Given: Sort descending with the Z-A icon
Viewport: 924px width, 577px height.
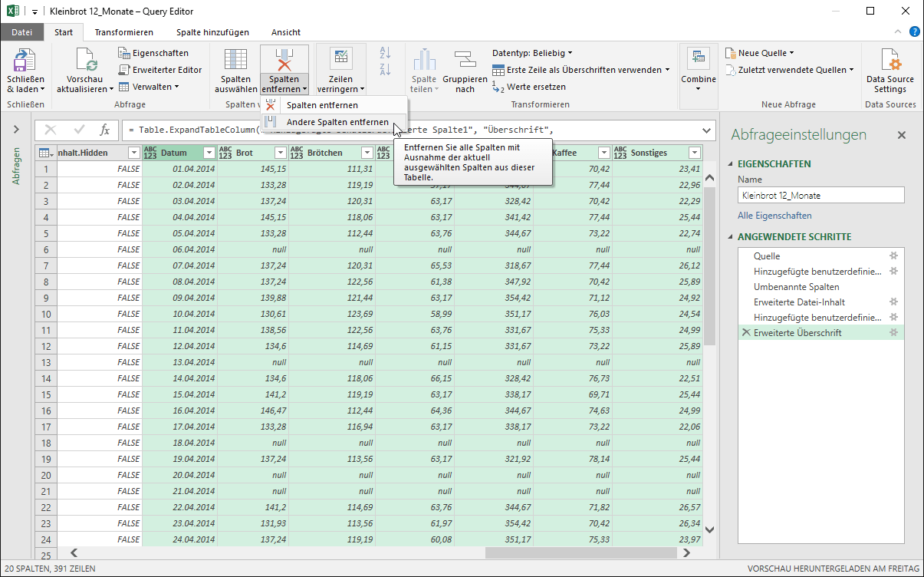Looking at the screenshot, I should click(385, 70).
